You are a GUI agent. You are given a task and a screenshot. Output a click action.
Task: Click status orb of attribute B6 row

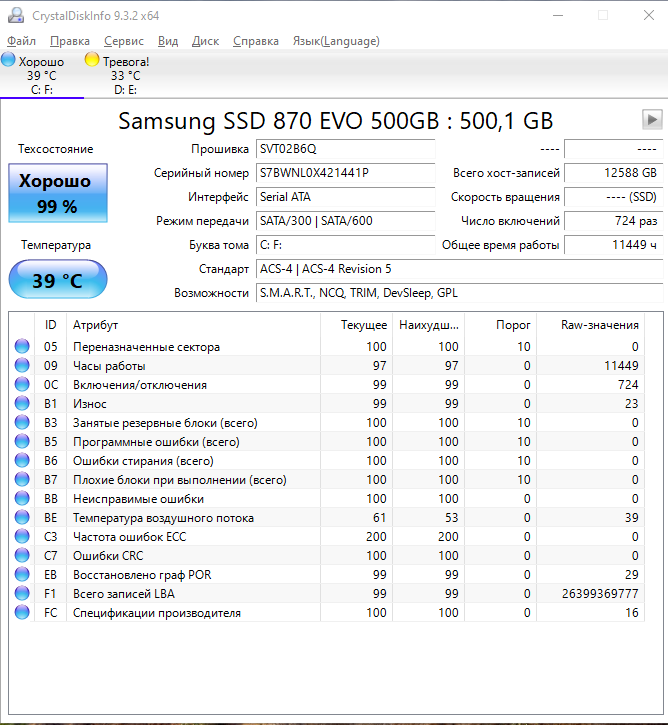pos(22,460)
